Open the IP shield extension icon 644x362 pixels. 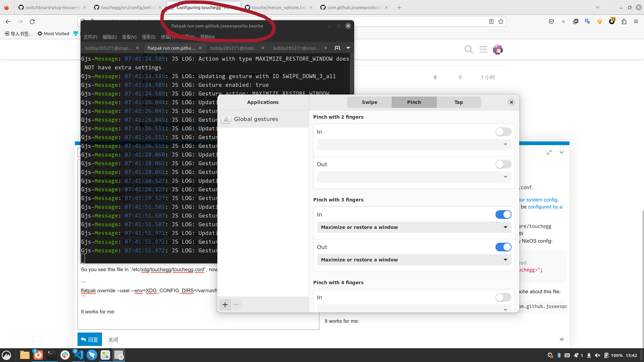(599, 21)
